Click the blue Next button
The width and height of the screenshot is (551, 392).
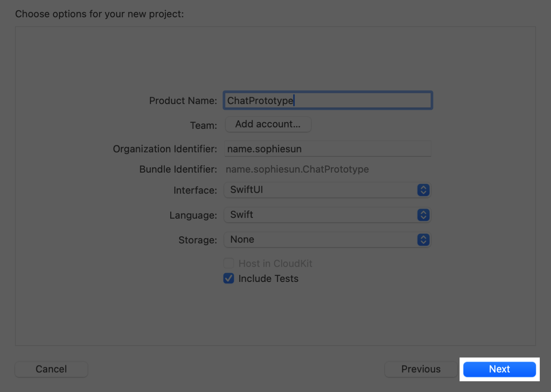click(499, 369)
